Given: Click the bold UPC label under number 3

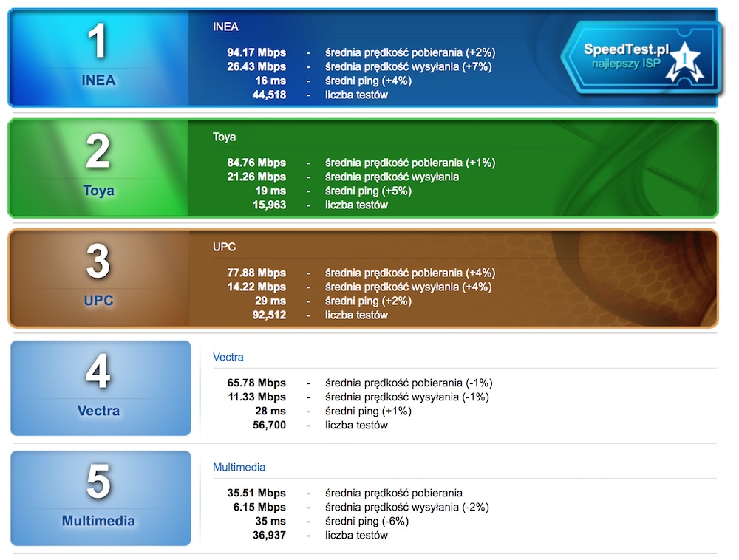Looking at the screenshot, I should coord(98,301).
